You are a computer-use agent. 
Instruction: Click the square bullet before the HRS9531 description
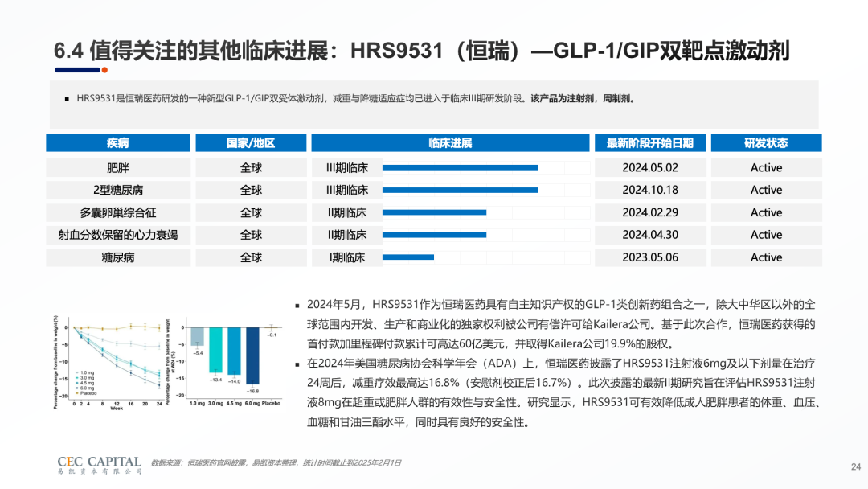(x=67, y=100)
